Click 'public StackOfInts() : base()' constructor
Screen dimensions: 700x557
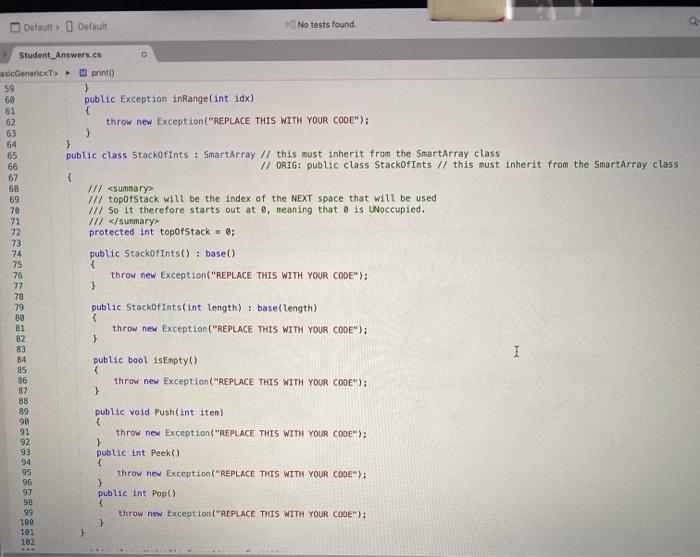tap(162, 254)
